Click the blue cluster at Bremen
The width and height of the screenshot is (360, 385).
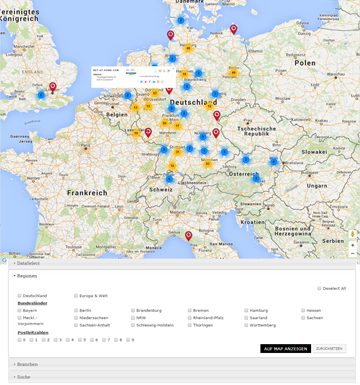172,59
